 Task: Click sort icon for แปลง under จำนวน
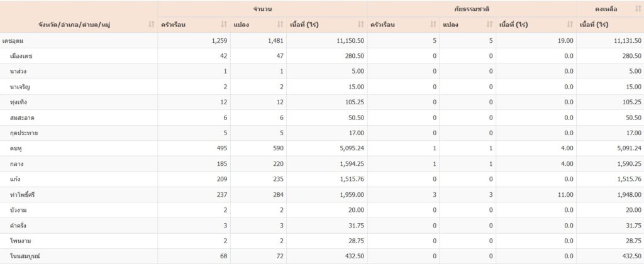[280, 25]
